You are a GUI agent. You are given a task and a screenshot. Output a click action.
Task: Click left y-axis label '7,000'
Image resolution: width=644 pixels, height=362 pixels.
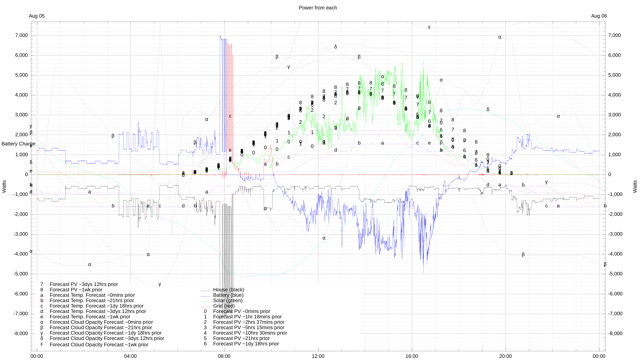[22, 35]
